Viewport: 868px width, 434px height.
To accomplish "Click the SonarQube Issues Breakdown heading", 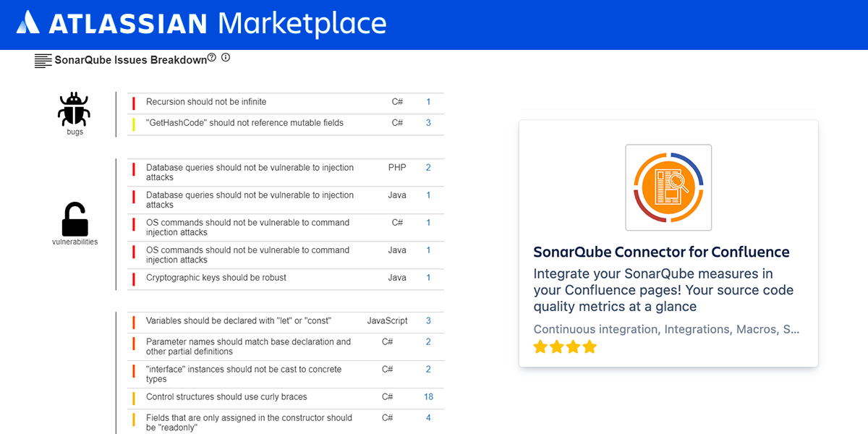I will pyautogui.click(x=131, y=60).
